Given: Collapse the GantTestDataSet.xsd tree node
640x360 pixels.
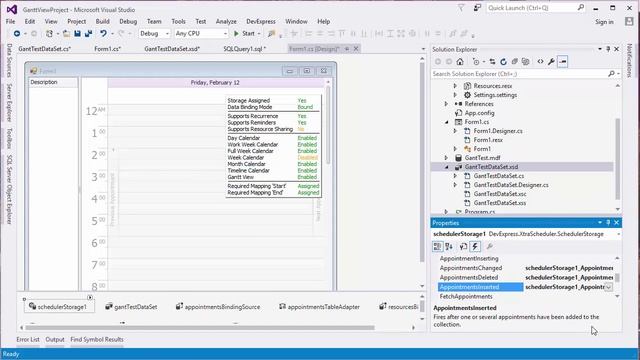Looking at the screenshot, I should coord(447,167).
